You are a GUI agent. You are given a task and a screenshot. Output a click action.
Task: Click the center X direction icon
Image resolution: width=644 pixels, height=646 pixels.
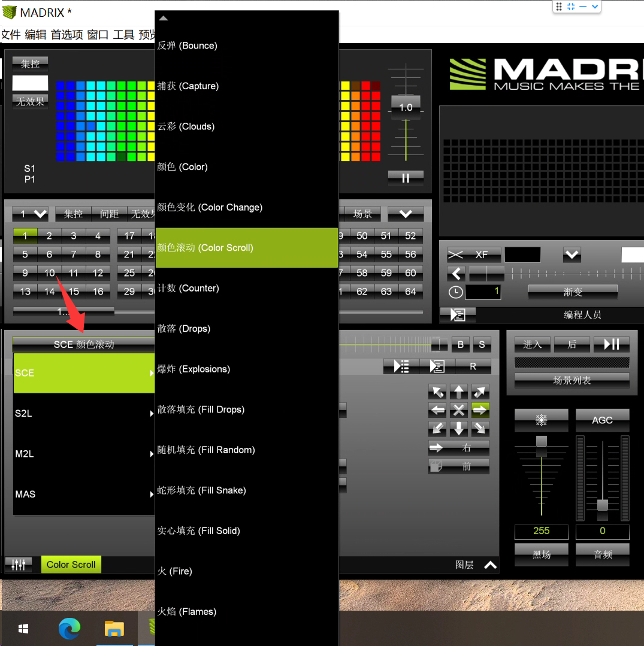pos(458,410)
